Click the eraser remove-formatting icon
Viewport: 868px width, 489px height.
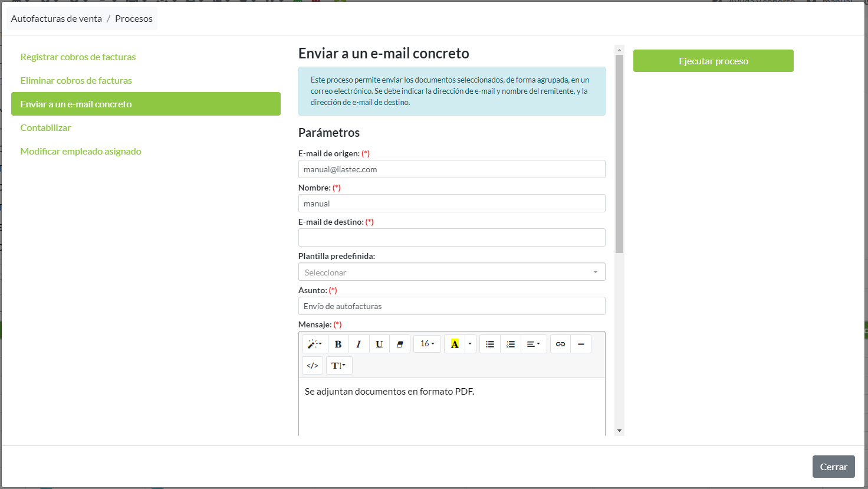pos(400,344)
